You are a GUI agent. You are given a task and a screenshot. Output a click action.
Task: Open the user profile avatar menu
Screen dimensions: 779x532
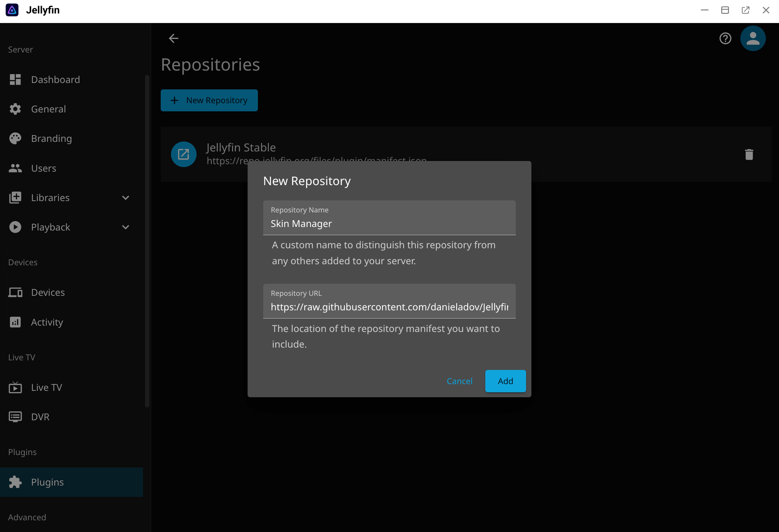(753, 38)
